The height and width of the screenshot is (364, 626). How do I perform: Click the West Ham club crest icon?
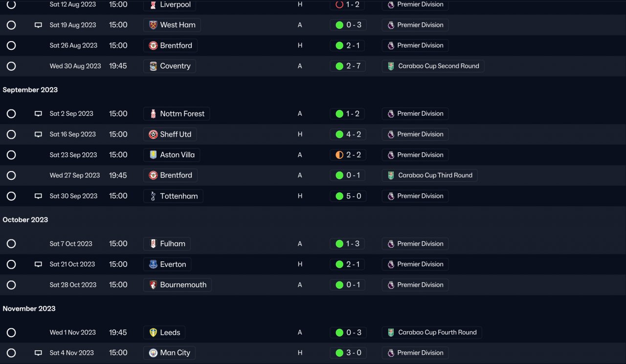pyautogui.click(x=153, y=25)
